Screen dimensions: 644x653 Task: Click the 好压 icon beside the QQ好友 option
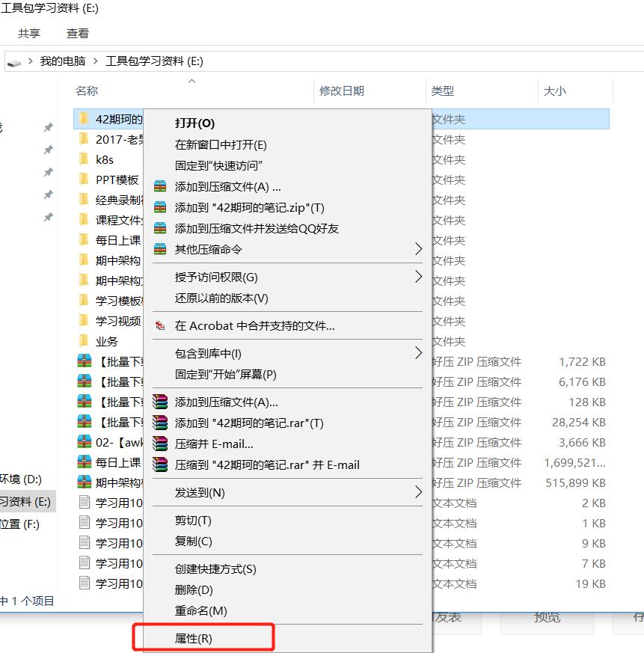tap(159, 227)
